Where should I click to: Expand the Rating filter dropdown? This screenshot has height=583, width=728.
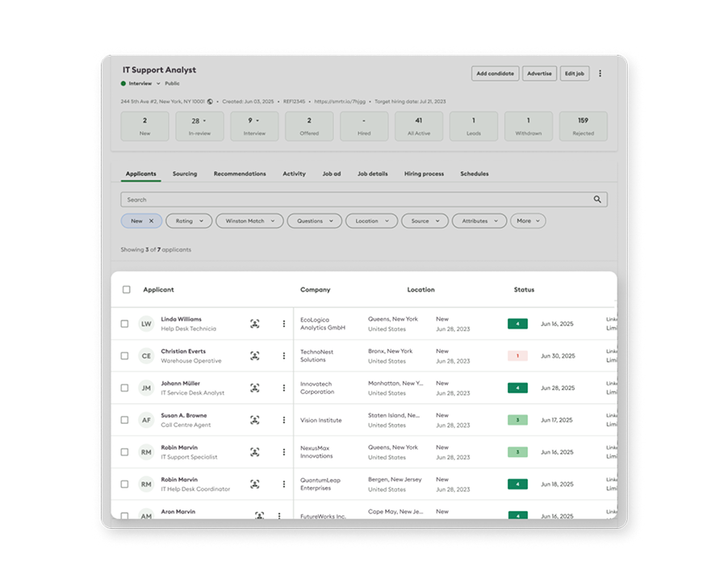click(x=189, y=220)
